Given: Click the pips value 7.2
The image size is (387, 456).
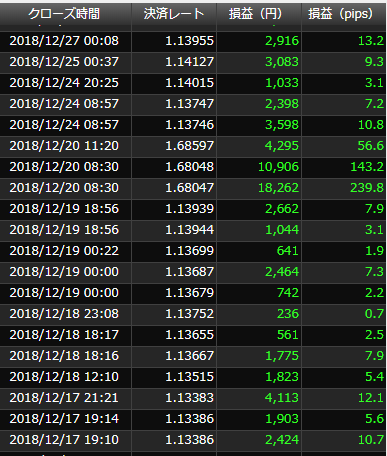Looking at the screenshot, I should pos(374,104).
